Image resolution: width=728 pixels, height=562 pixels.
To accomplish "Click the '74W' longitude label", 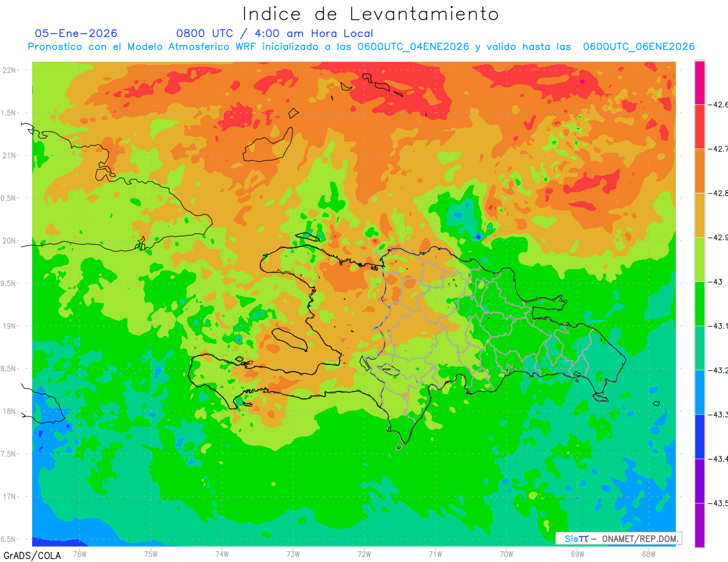I will pyautogui.click(x=221, y=554).
